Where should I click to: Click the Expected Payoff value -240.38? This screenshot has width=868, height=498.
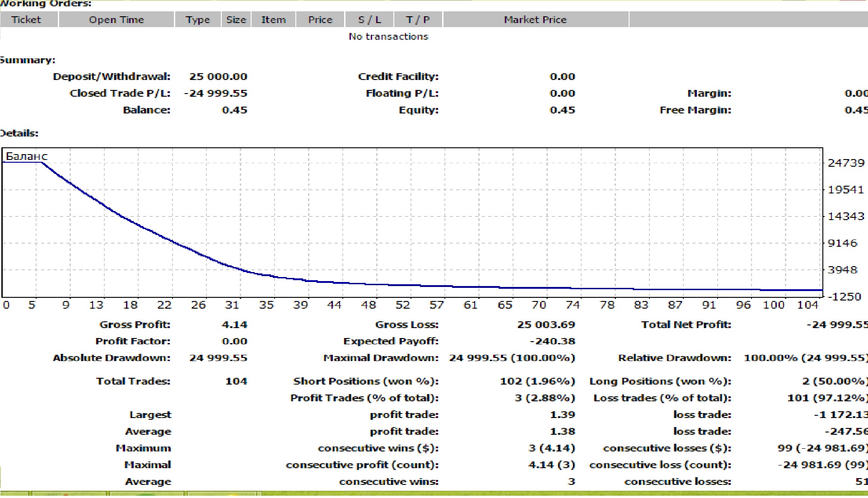tap(552, 341)
